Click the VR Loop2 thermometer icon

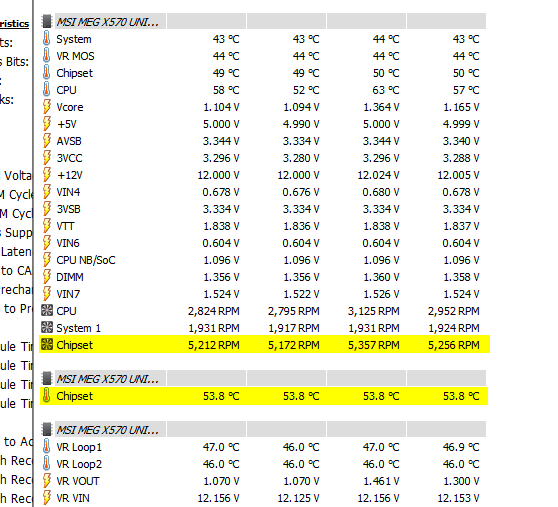(x=47, y=464)
